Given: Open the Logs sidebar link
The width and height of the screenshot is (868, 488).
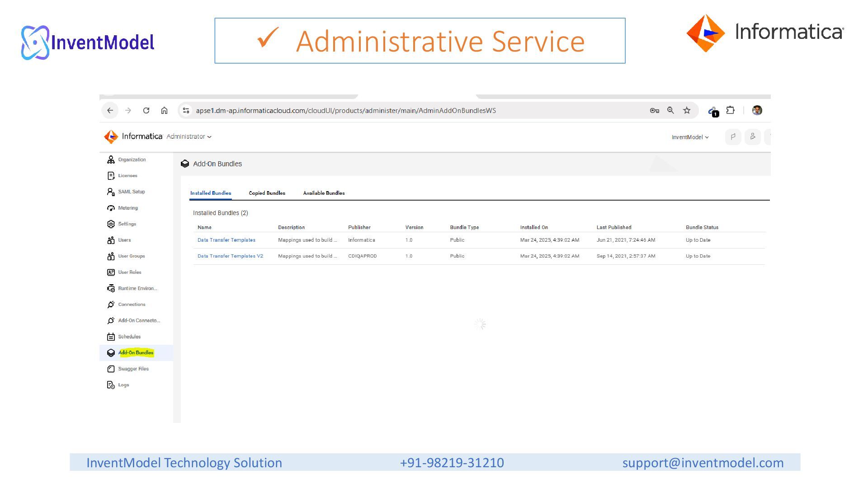Looking at the screenshot, I should [x=123, y=385].
